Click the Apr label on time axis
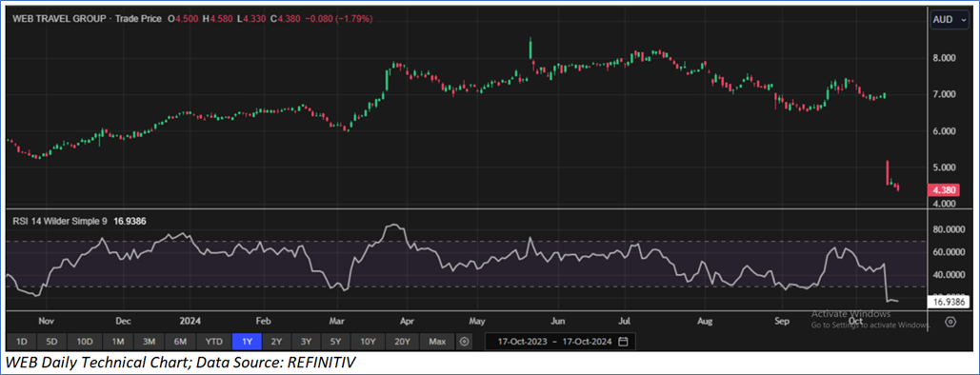This screenshot has height=375, width=980. pos(407,322)
